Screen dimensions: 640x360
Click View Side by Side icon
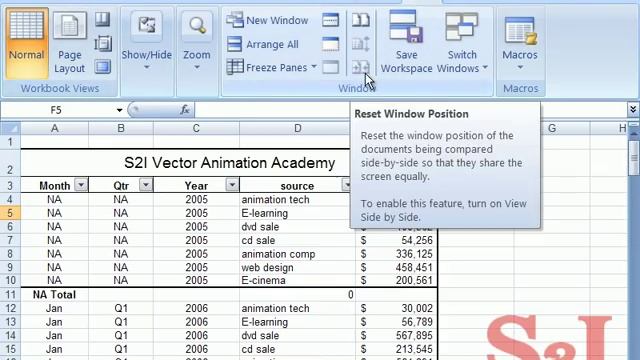pyautogui.click(x=361, y=20)
